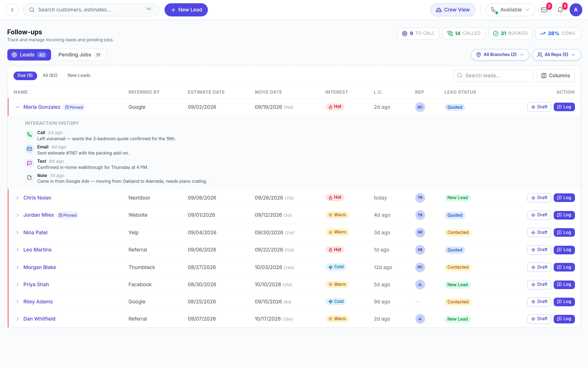Open the Priya Shah lead
Image resolution: width=588 pixels, height=368 pixels.
point(36,285)
